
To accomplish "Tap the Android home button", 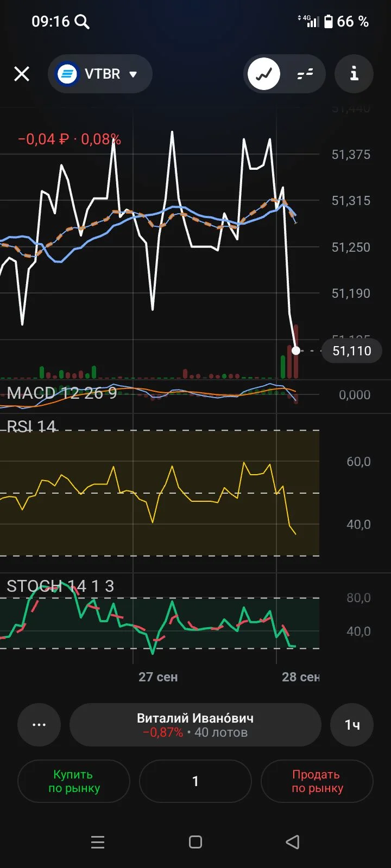I will pyautogui.click(x=195, y=842).
